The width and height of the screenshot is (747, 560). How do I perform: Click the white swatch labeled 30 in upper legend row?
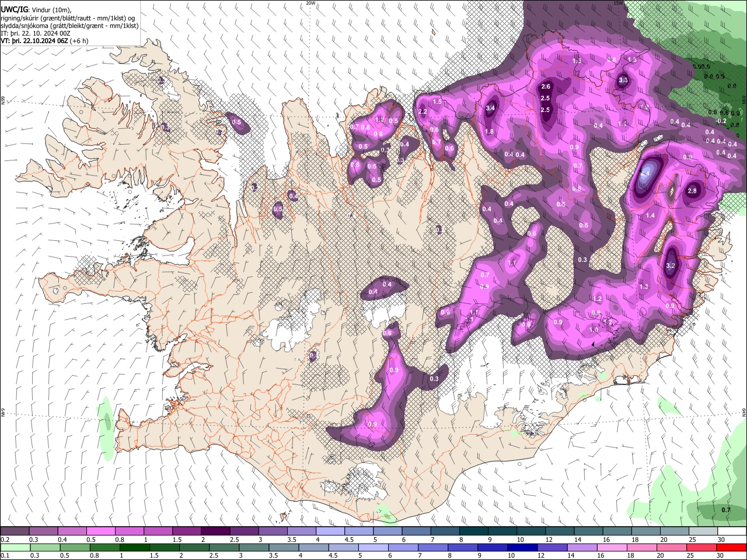tap(732, 531)
